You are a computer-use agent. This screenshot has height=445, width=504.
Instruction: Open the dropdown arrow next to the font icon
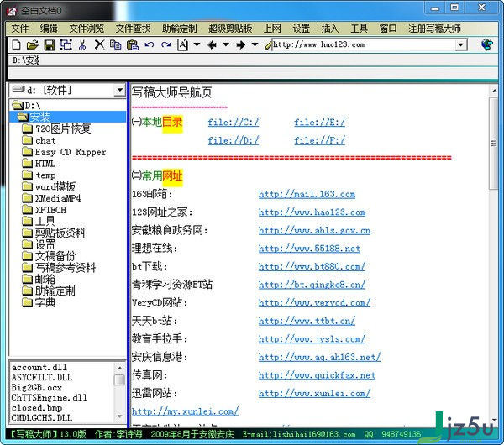point(197,44)
